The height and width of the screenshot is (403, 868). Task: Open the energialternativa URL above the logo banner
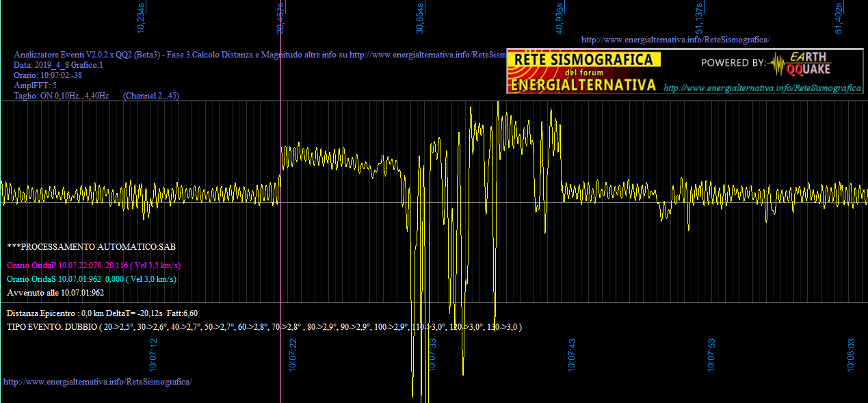tap(675, 40)
